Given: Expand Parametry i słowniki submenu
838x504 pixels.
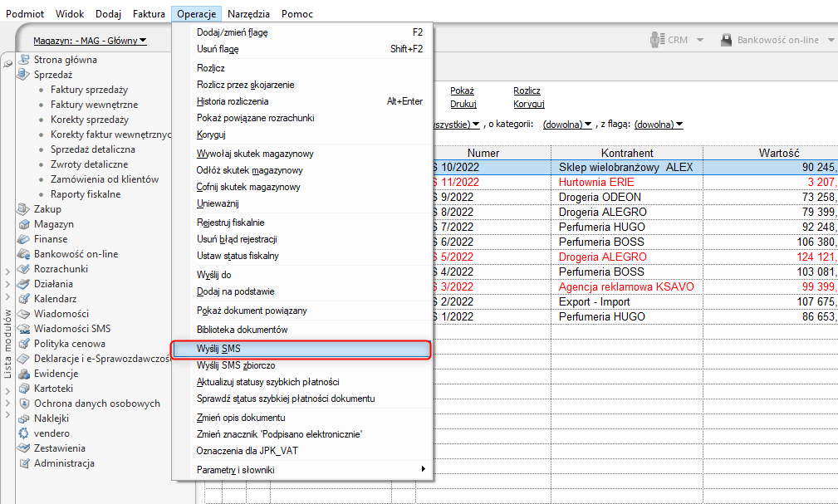Looking at the screenshot, I should point(422,470).
